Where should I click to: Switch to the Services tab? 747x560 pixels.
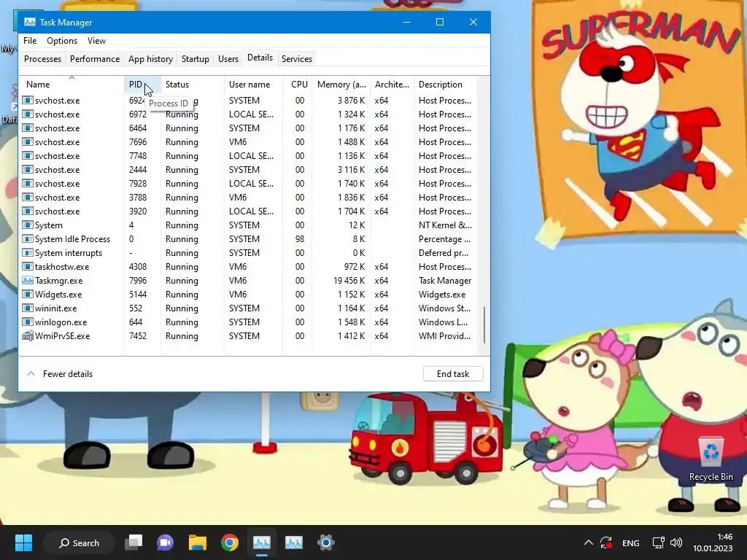coord(297,58)
